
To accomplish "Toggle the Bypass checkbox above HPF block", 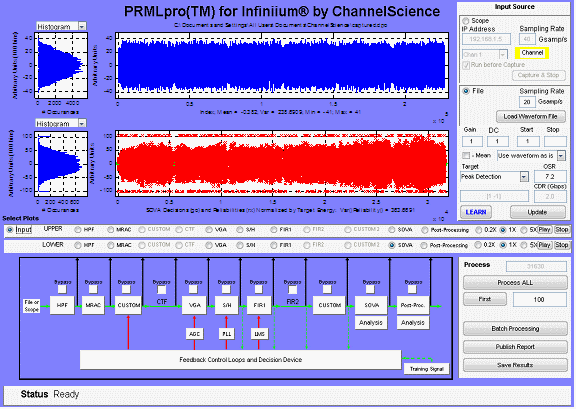I will pyautogui.click(x=62, y=289).
